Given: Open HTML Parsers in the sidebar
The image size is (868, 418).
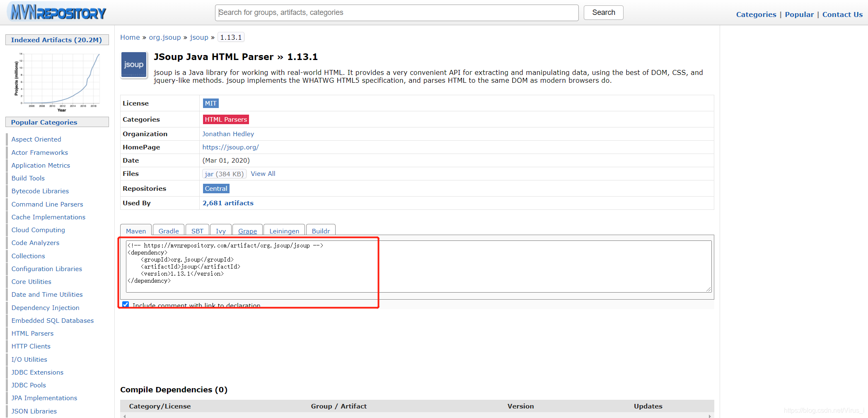Looking at the screenshot, I should pos(33,334).
